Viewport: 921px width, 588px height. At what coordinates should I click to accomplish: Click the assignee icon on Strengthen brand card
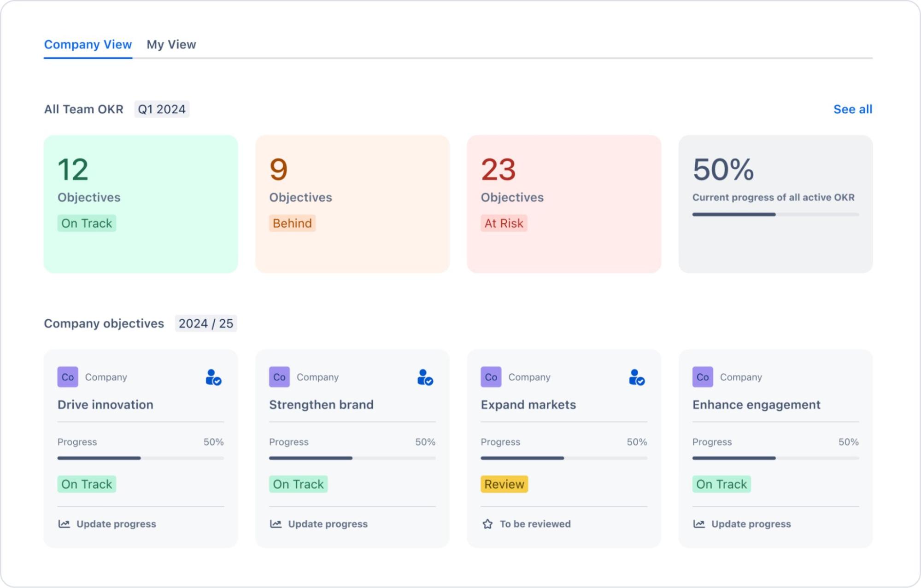pyautogui.click(x=425, y=378)
